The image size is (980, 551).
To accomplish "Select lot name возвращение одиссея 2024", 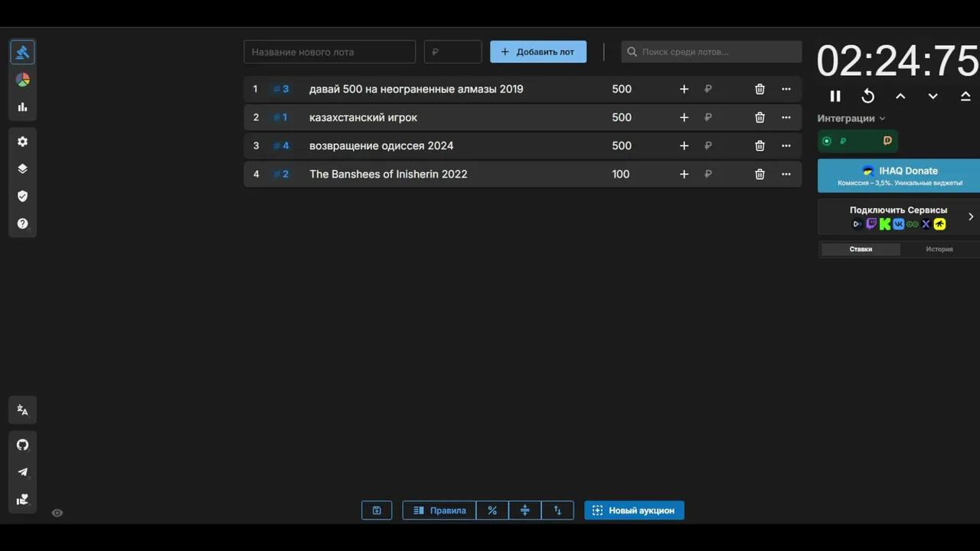I will (x=381, y=145).
